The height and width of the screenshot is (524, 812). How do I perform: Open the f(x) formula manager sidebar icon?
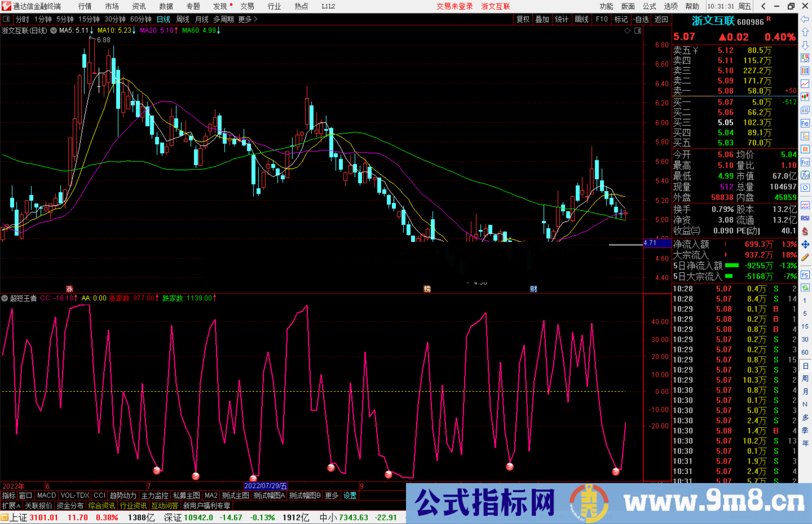click(x=805, y=175)
